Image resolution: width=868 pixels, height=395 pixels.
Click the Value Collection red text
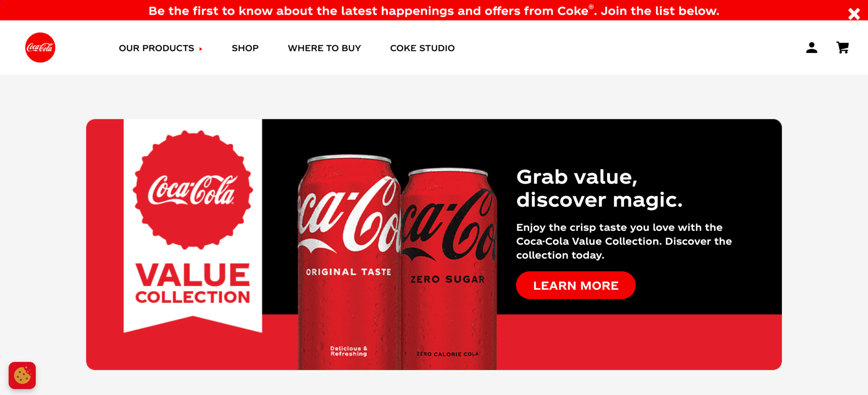193,283
